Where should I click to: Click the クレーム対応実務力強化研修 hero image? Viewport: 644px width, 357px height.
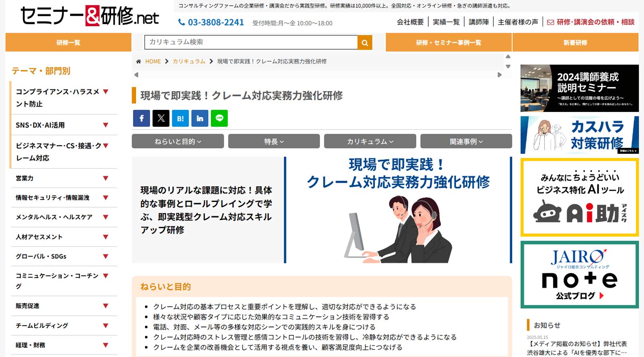click(398, 210)
